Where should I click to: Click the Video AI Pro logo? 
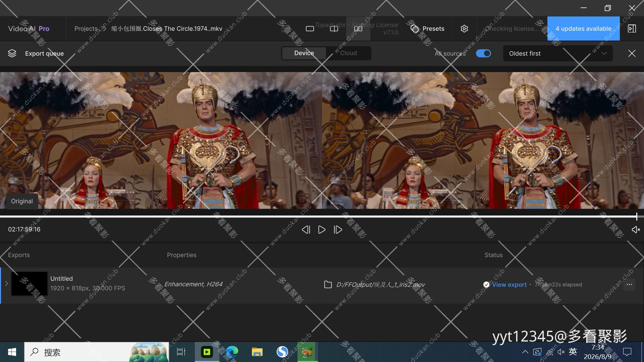29,29
